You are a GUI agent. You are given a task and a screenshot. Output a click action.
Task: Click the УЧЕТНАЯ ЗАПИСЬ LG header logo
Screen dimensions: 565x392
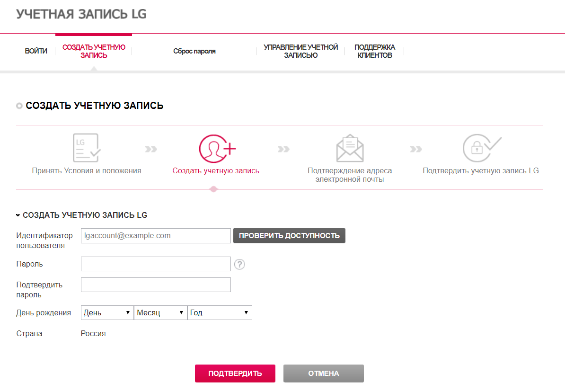click(81, 14)
